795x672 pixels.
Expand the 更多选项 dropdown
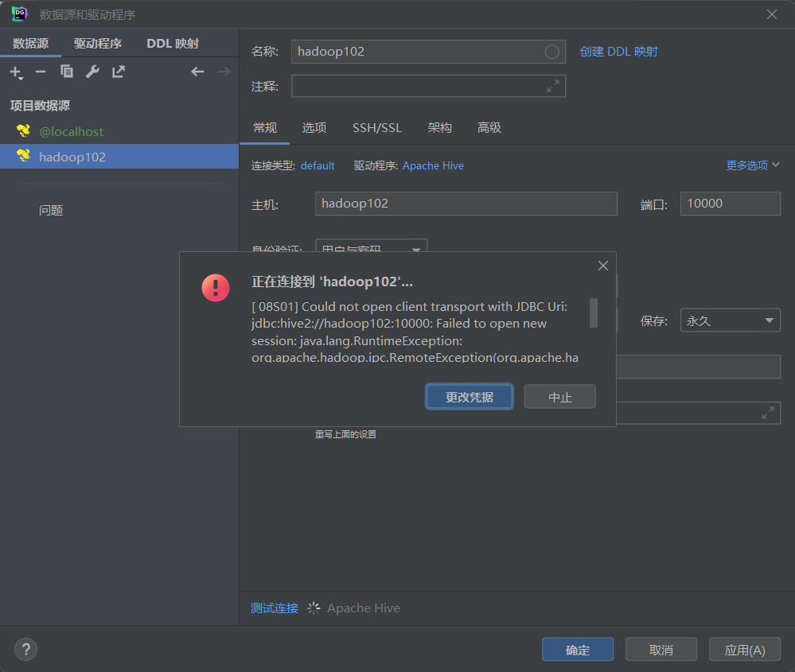752,165
